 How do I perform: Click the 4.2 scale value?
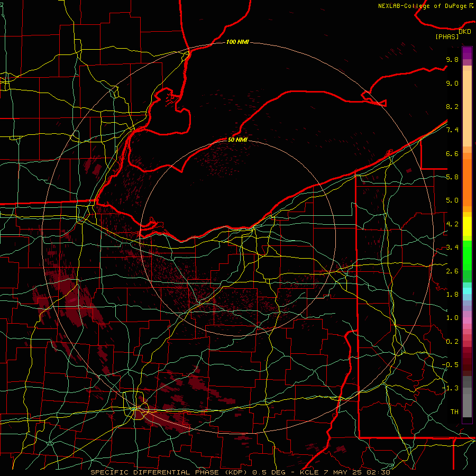(x=452, y=224)
